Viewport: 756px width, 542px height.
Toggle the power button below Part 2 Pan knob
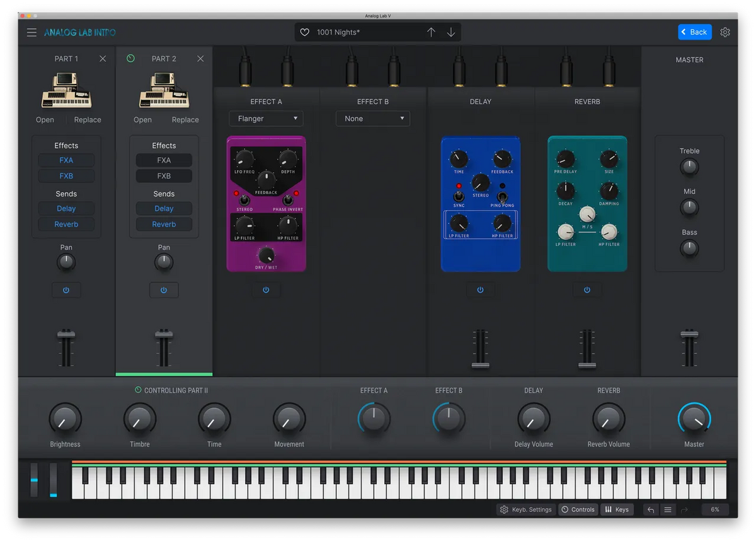(164, 290)
